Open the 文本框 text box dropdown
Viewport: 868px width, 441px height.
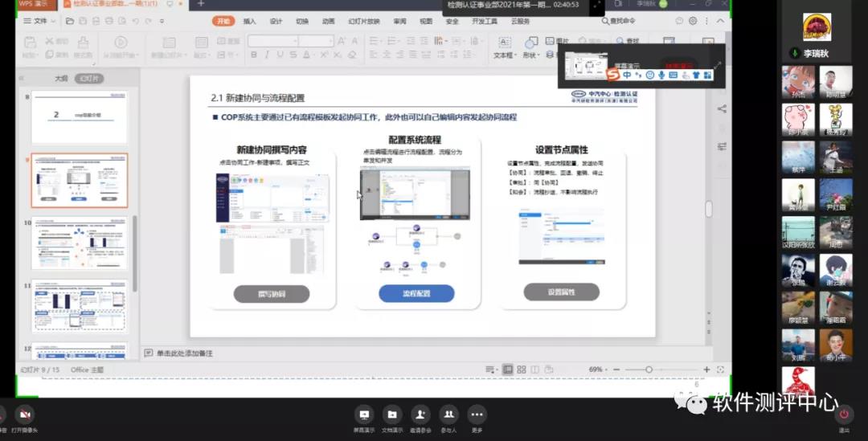(504, 55)
